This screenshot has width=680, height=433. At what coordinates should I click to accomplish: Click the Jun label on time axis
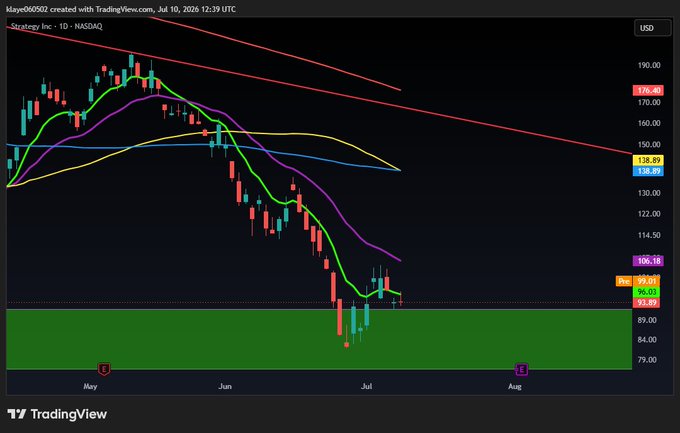[225, 386]
